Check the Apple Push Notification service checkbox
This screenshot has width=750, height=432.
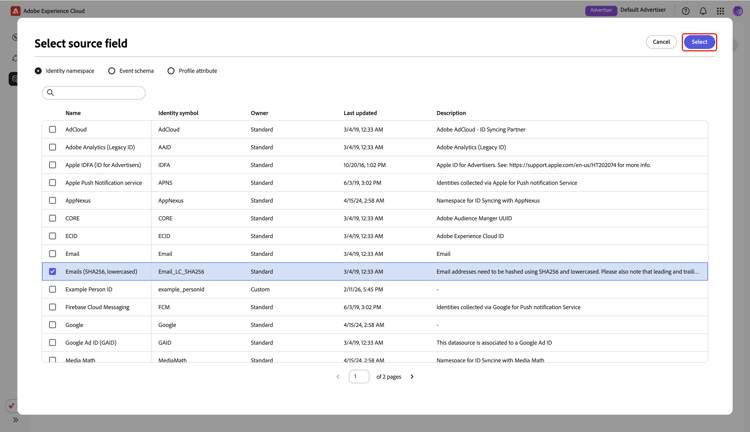tap(53, 183)
